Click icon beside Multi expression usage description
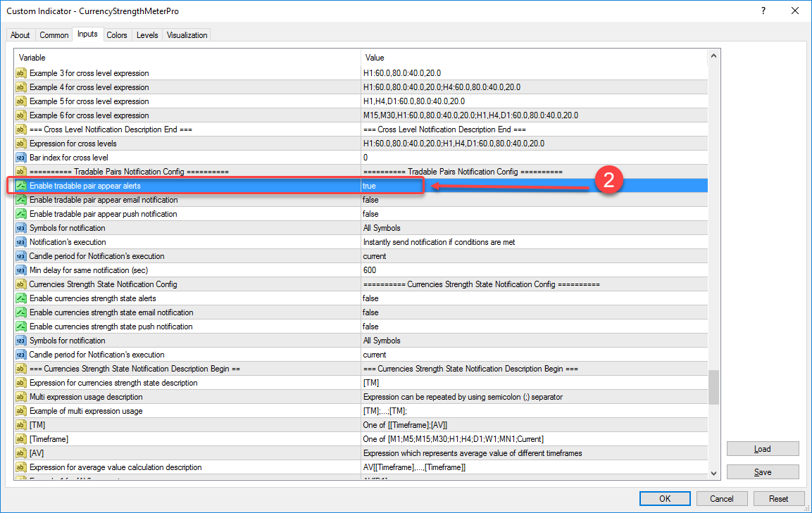 pyautogui.click(x=20, y=396)
